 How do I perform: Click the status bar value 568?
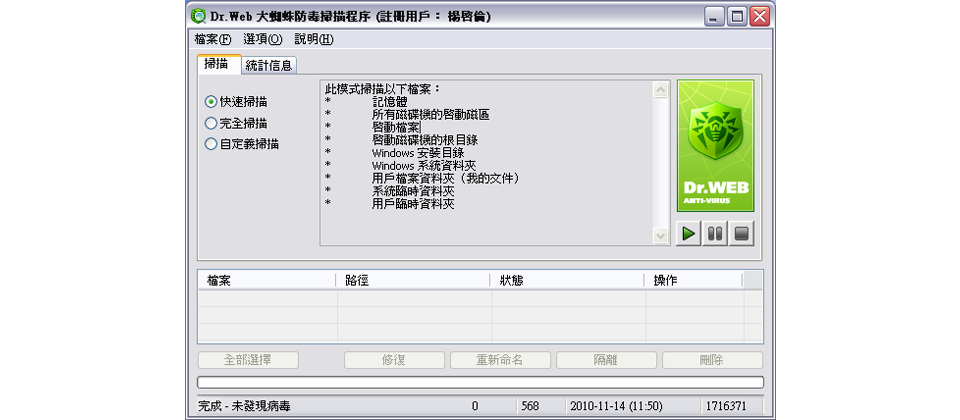530,406
